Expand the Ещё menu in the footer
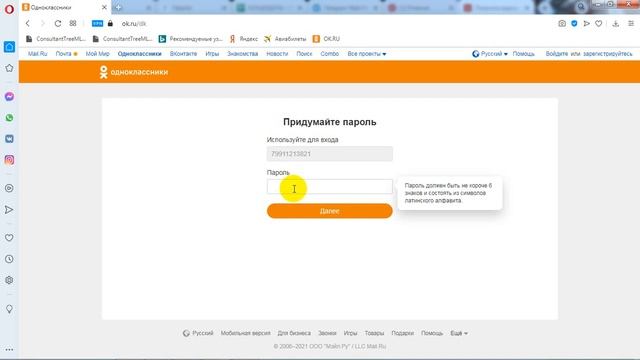Viewport: 640px width, 360px height. (459, 333)
